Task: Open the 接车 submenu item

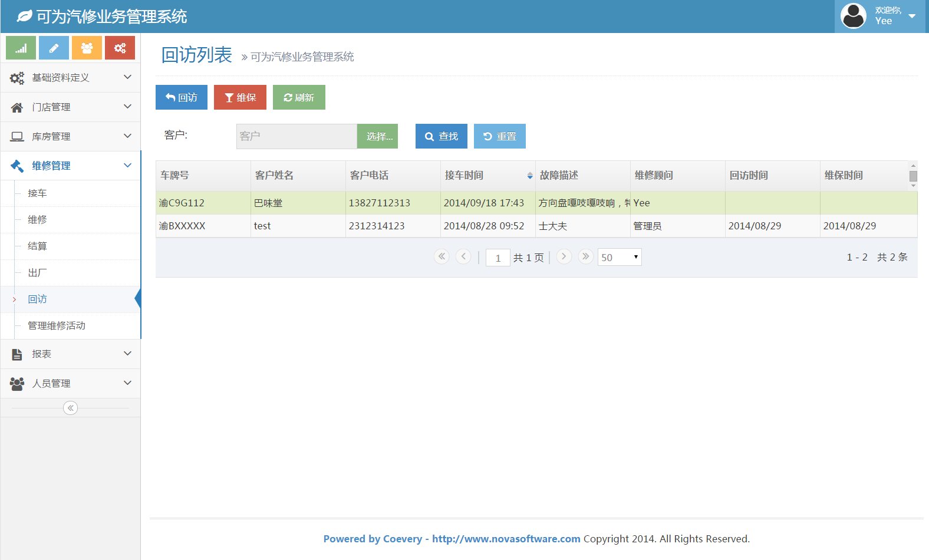Action: 37,193
